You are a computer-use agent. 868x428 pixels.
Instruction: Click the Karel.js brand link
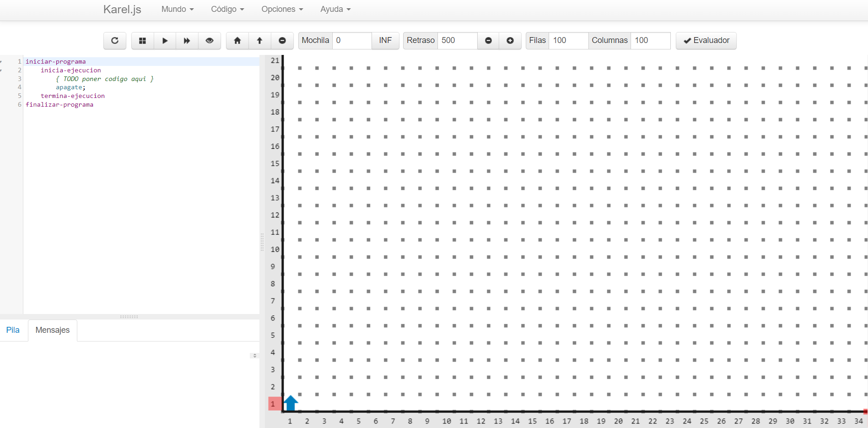(x=122, y=9)
